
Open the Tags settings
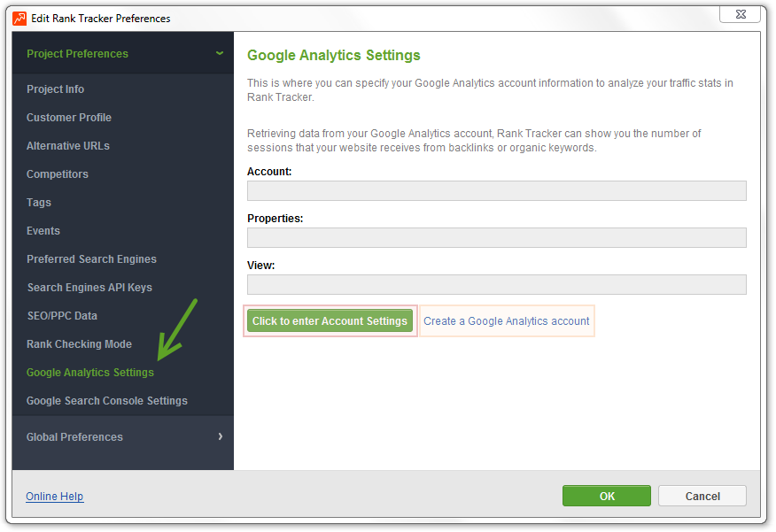tap(39, 203)
